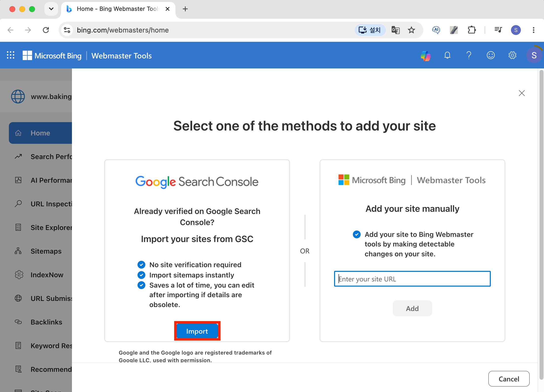The image size is (544, 392).
Task: Click the site information icon in address bar
Action: [x=67, y=30]
